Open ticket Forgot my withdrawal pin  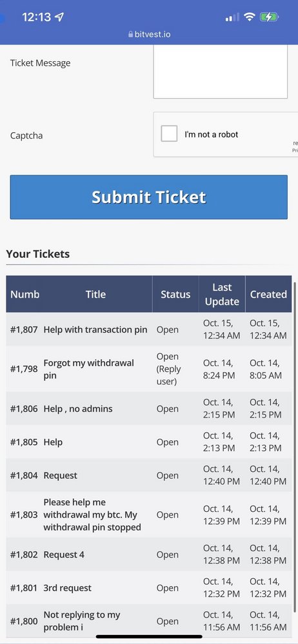(89, 369)
